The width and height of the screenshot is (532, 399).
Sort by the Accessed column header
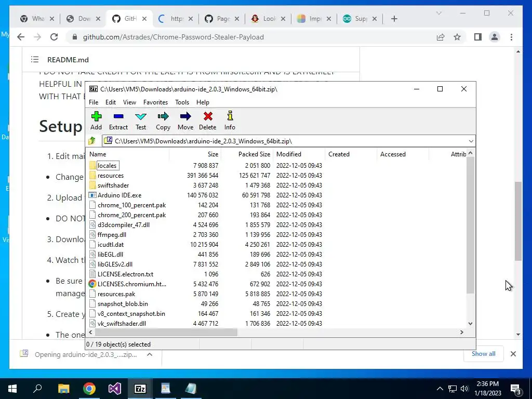coord(403,154)
